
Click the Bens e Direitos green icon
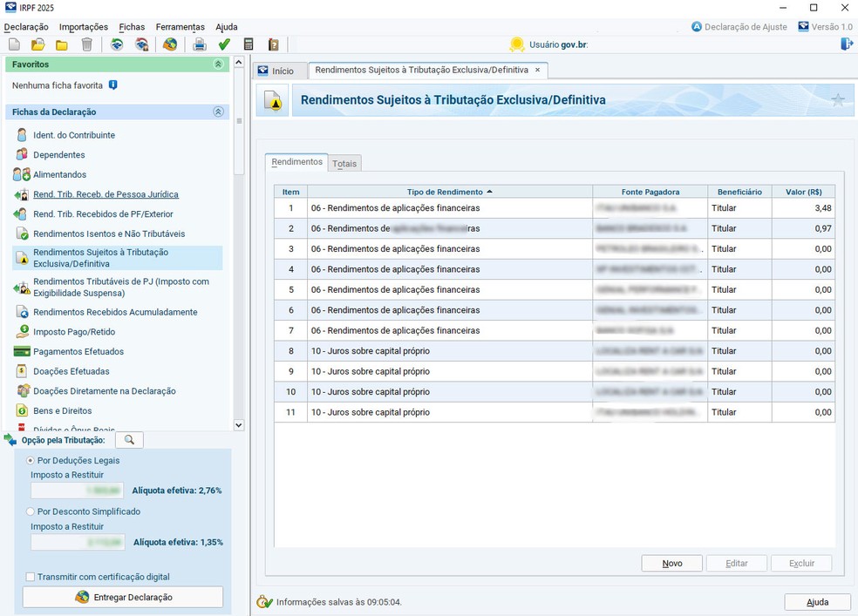(22, 410)
